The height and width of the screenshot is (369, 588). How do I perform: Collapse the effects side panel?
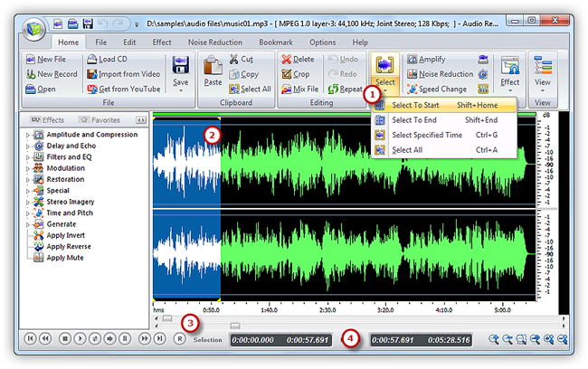click(141, 120)
